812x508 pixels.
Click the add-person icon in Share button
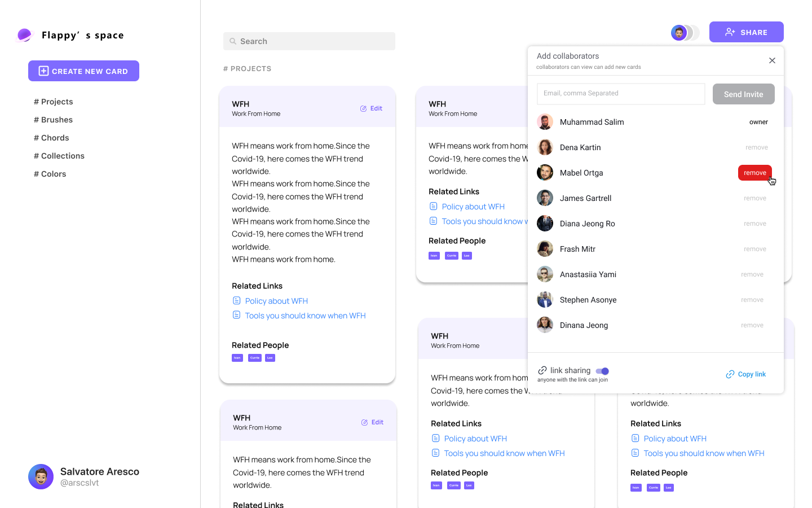(x=730, y=32)
